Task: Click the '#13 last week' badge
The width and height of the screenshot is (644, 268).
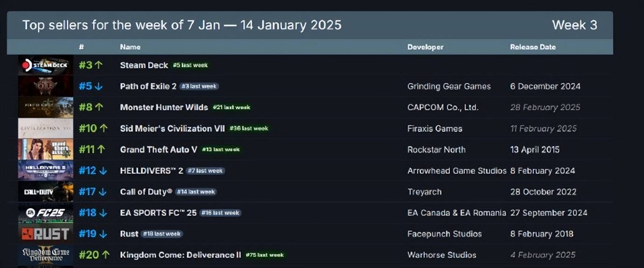Action: pos(221,149)
